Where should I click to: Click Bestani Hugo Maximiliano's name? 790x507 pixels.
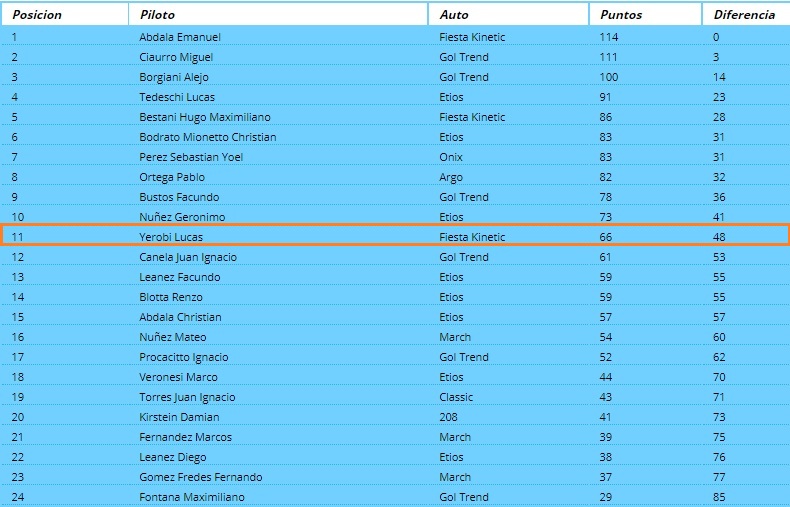pyautogui.click(x=205, y=117)
